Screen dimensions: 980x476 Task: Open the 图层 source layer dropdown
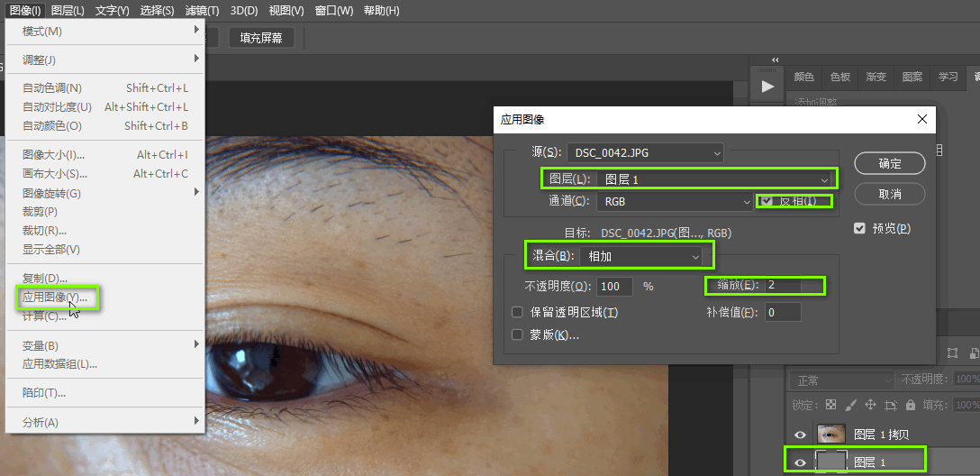tap(714, 180)
